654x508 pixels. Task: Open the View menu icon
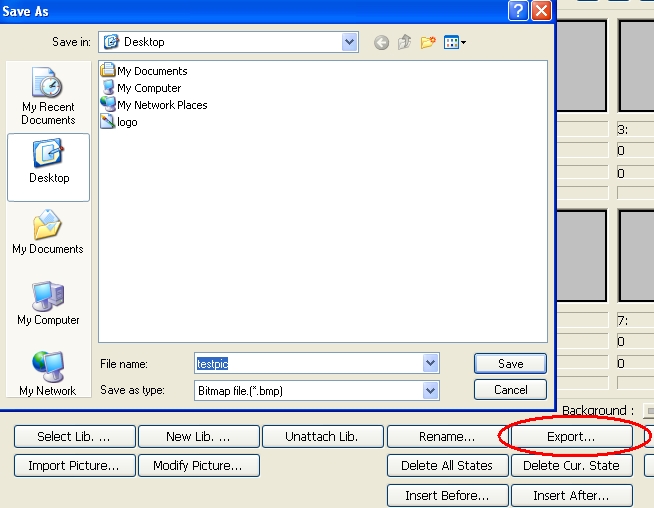pyautogui.click(x=455, y=42)
